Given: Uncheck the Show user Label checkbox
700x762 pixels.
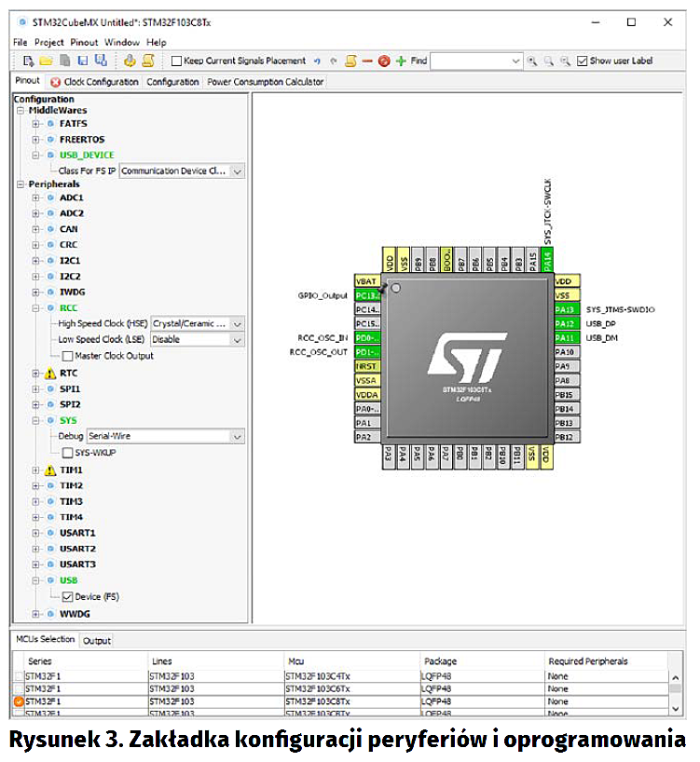Looking at the screenshot, I should coord(582,61).
